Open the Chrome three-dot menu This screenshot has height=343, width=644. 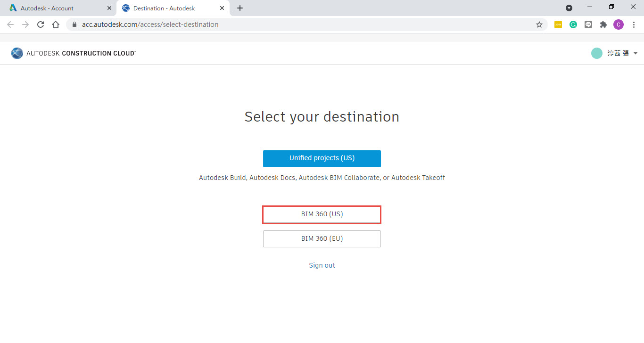point(634,24)
